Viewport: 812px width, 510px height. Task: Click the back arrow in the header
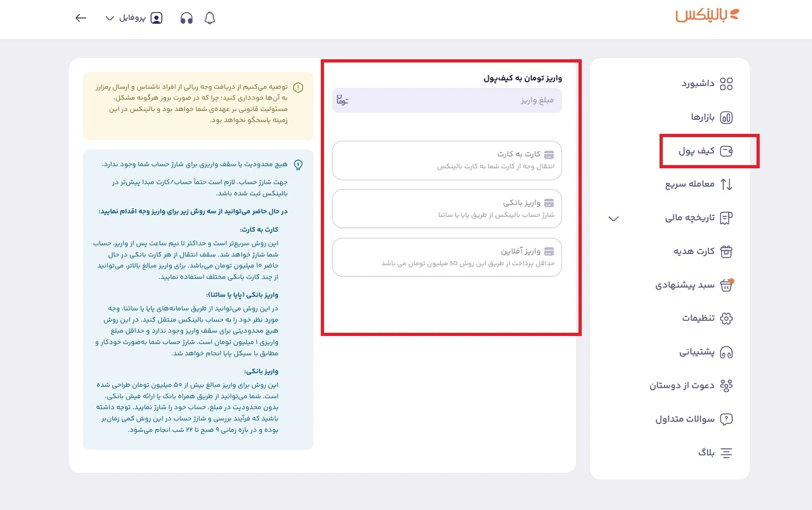click(80, 18)
